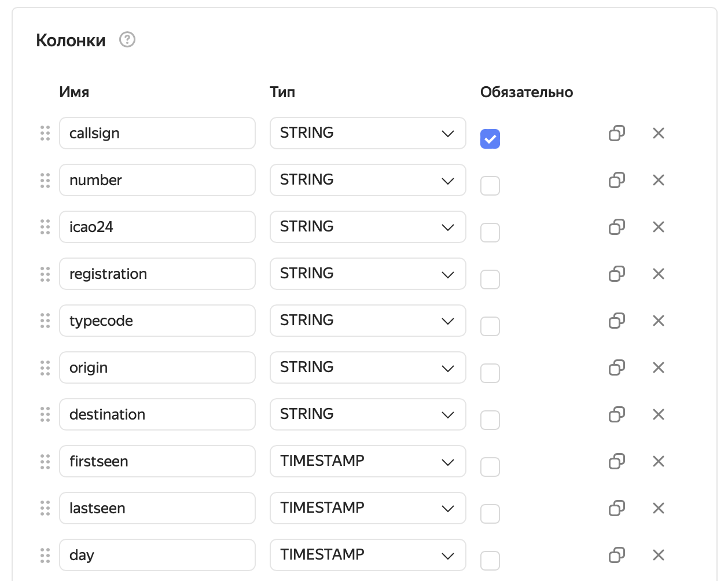The width and height of the screenshot is (728, 581).
Task: Open the type selector for destination
Action: click(368, 414)
